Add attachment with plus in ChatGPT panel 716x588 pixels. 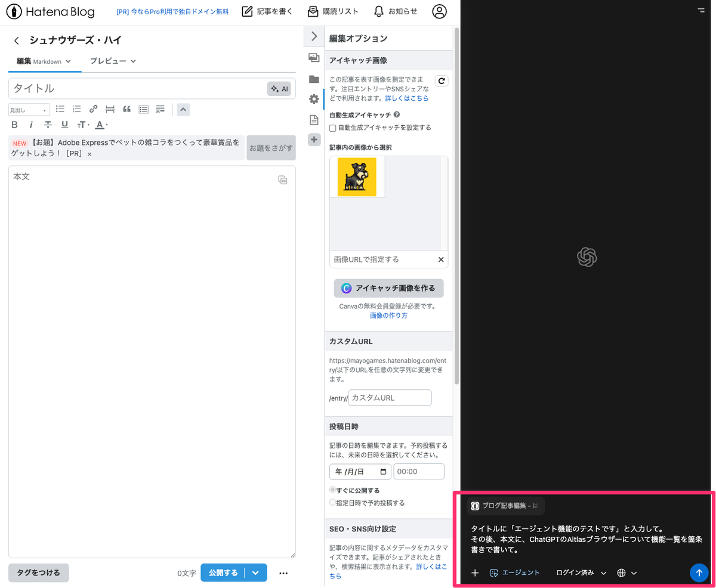[x=475, y=572]
